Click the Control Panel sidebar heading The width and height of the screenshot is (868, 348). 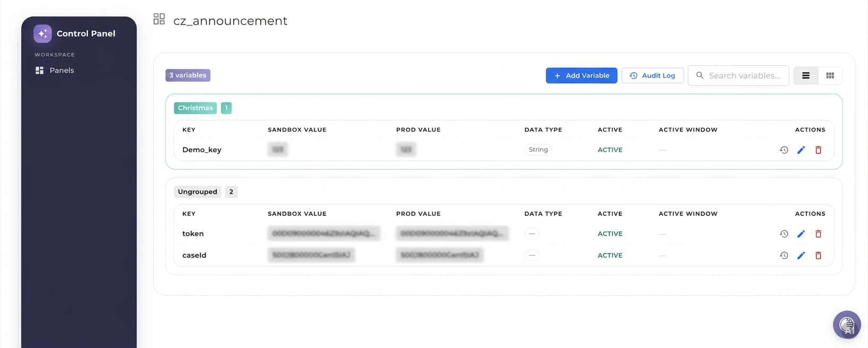pyautogui.click(x=86, y=33)
